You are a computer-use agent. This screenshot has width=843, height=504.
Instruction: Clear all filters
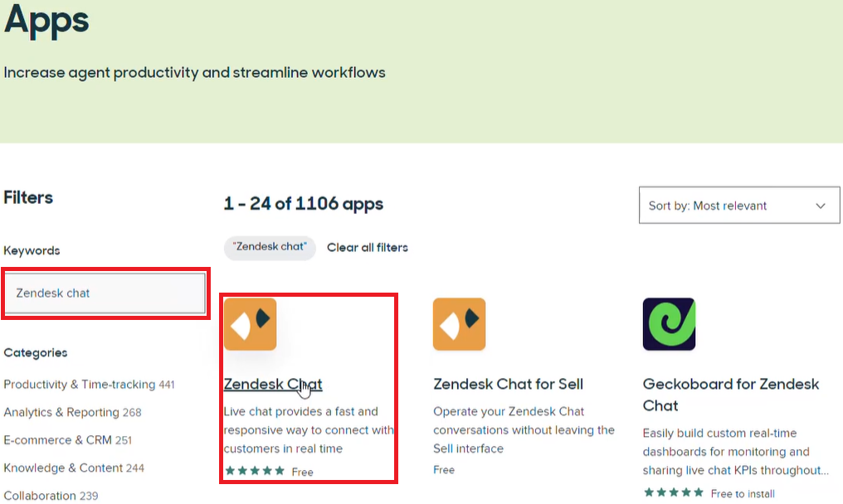[x=368, y=247]
